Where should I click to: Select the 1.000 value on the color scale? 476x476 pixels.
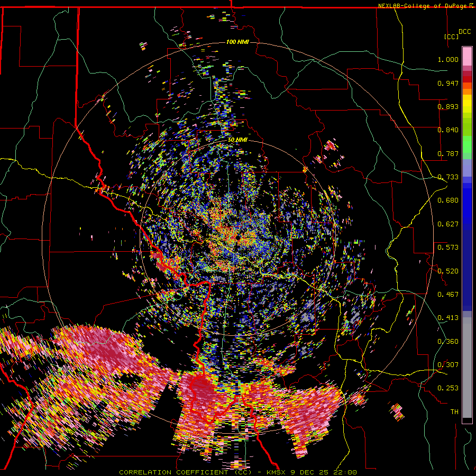coord(448,59)
